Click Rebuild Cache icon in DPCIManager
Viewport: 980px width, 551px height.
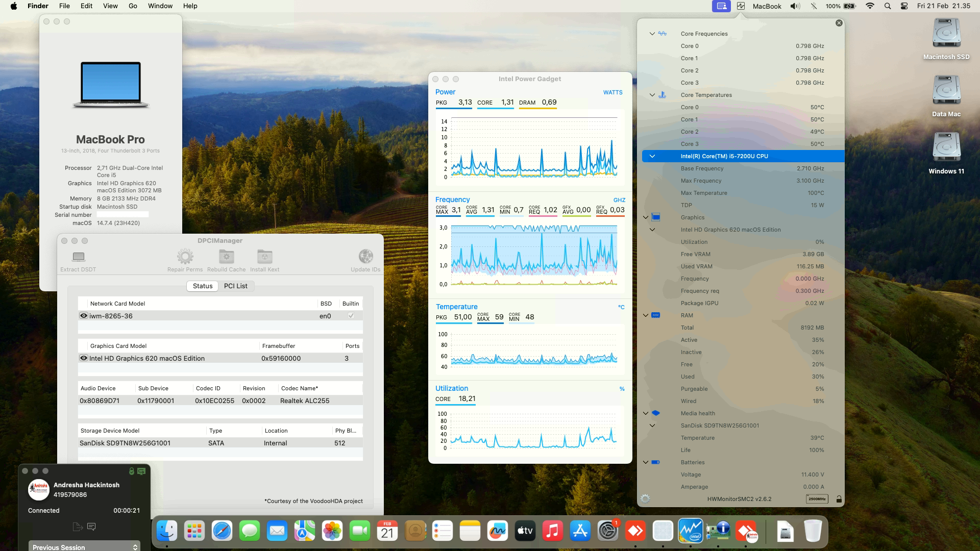pos(226,256)
